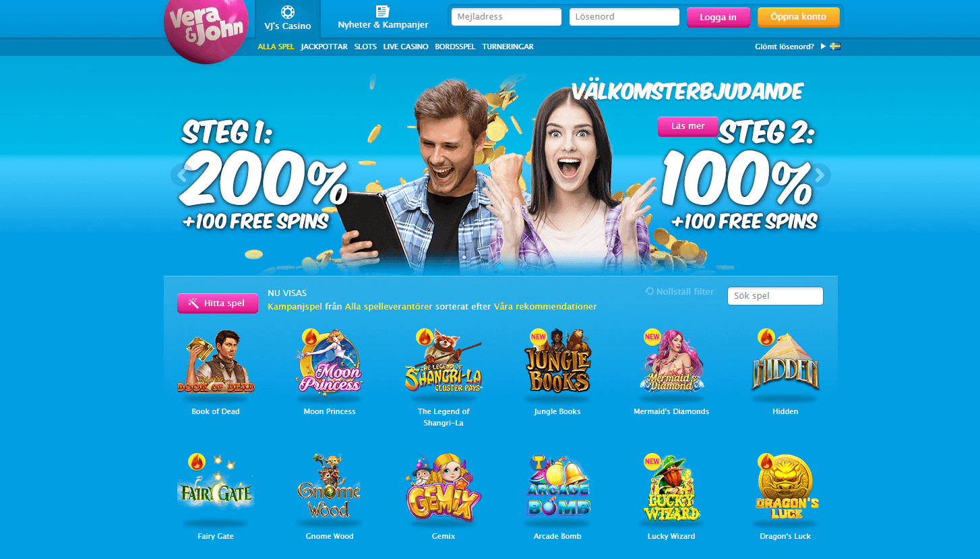
Task: Expand the Alla spelleverantörer filter
Action: tap(388, 306)
